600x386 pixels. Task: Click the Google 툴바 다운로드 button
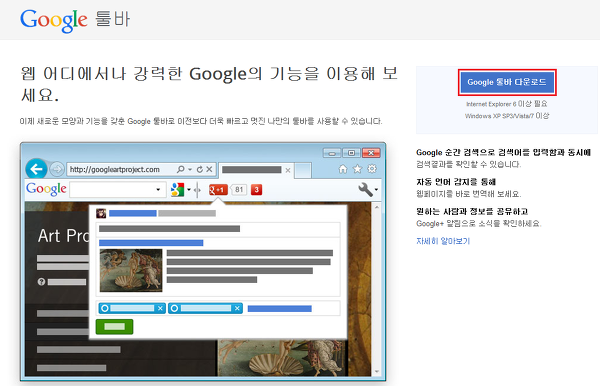pos(507,82)
